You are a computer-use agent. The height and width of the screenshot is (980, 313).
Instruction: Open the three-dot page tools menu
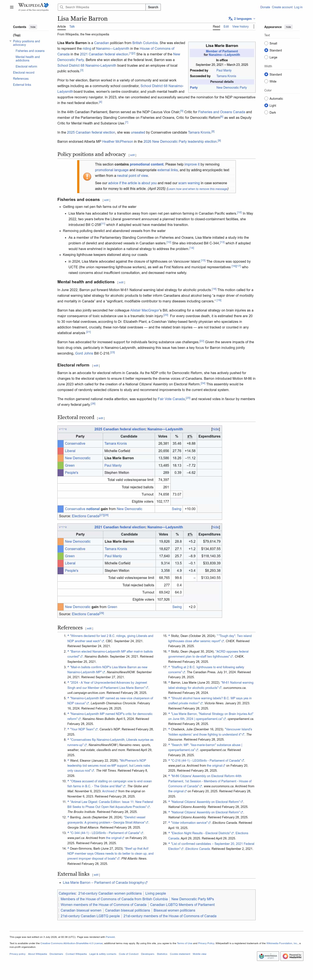click(254, 27)
